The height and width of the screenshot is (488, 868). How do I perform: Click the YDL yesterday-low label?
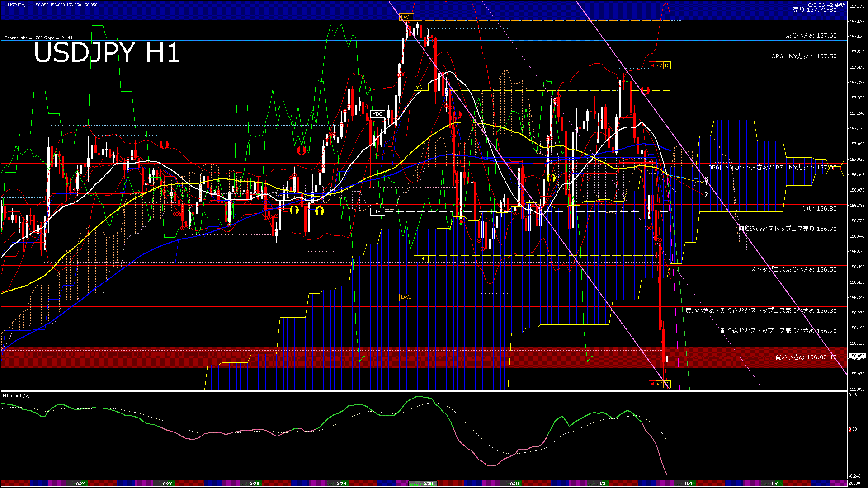[x=421, y=259]
